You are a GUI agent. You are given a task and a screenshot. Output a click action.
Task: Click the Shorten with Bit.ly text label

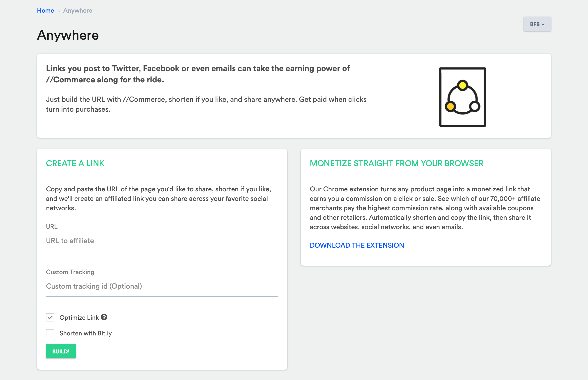[85, 333]
